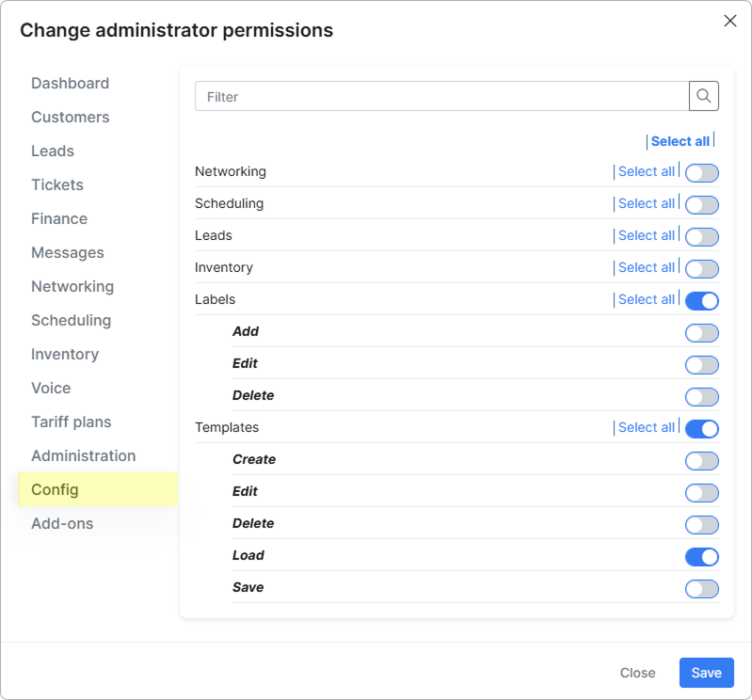Click the bold global Select all link

point(680,141)
